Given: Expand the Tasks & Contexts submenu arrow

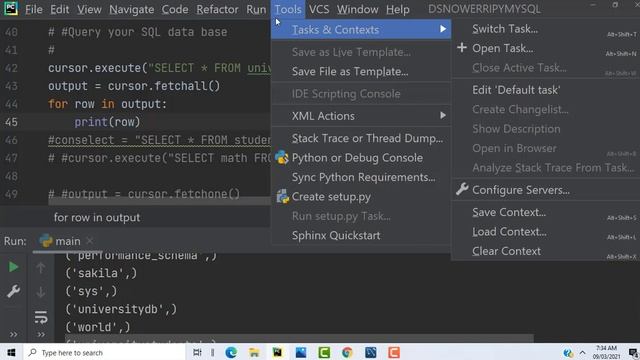Looking at the screenshot, I should pos(443,29).
